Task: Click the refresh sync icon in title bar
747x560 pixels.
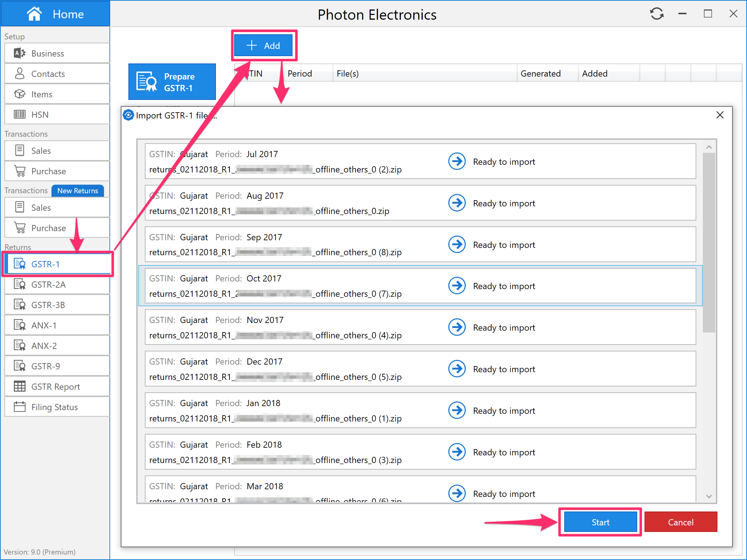Action: [657, 14]
